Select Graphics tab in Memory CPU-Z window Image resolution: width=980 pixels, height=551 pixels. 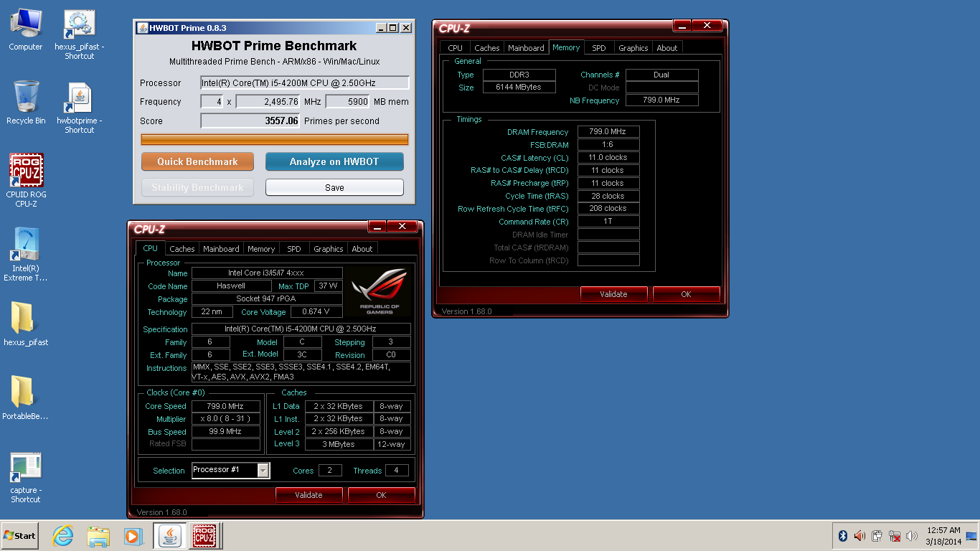click(x=633, y=48)
